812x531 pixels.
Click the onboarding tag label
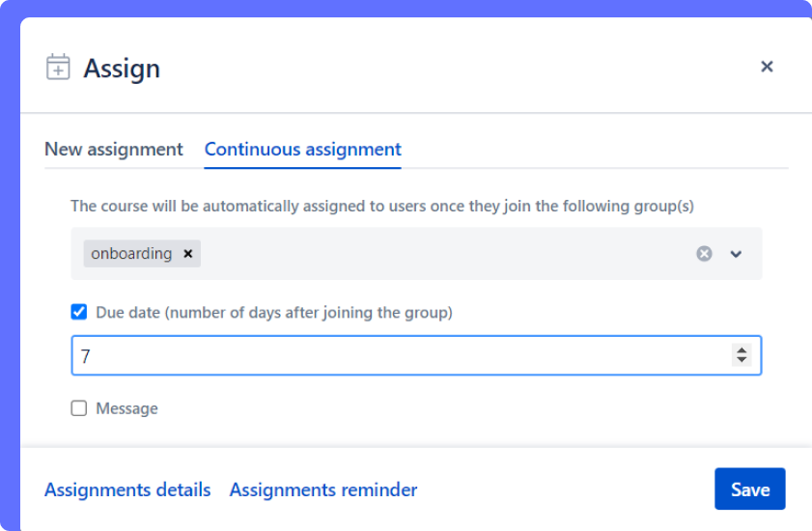click(x=131, y=254)
